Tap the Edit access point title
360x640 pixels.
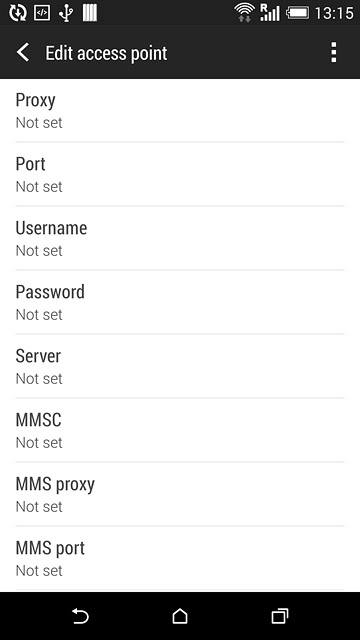(106, 53)
